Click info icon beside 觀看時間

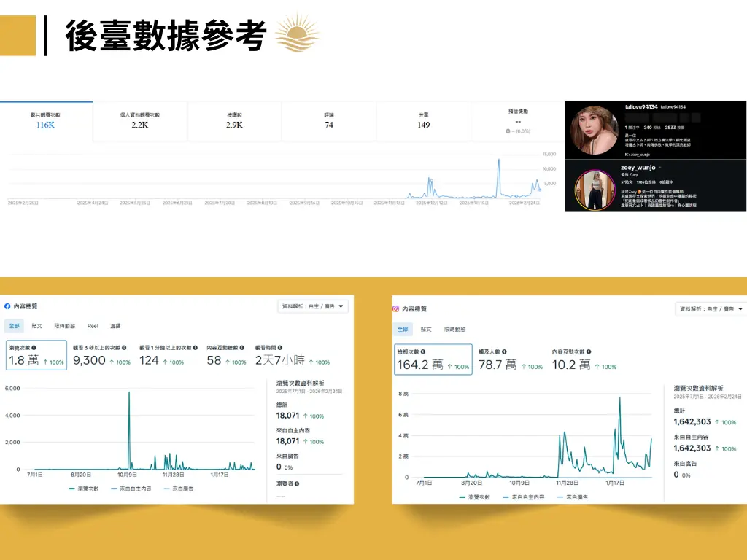point(280,348)
